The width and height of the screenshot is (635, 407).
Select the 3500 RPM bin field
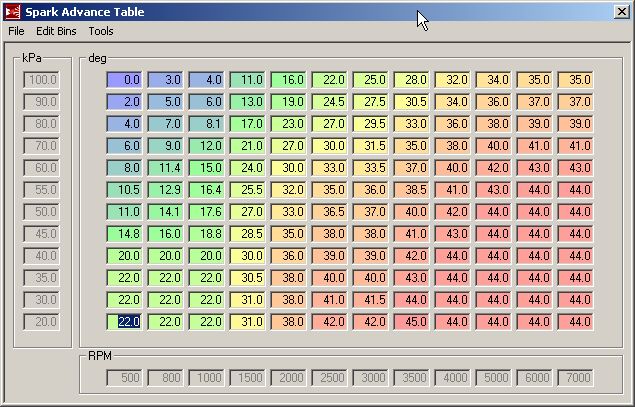coord(412,377)
